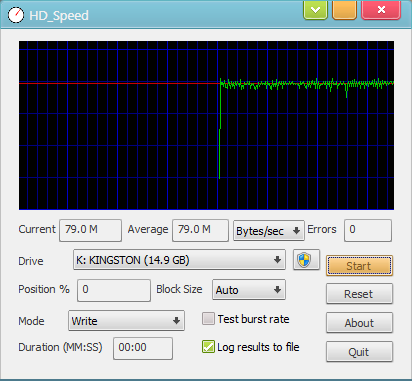Click the HD_Speed gauge icon in title bar

coord(15,15)
